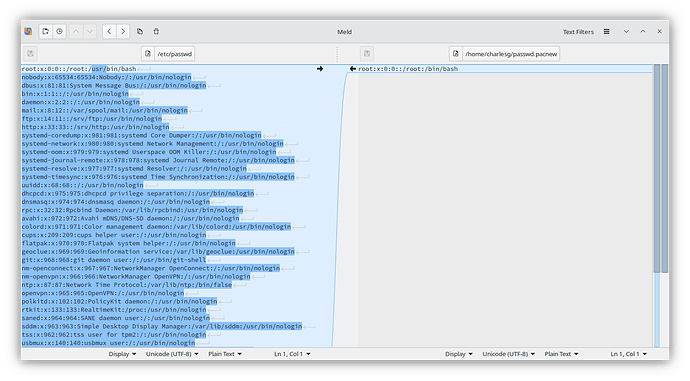Click the systemd-timesync line

point(158,177)
